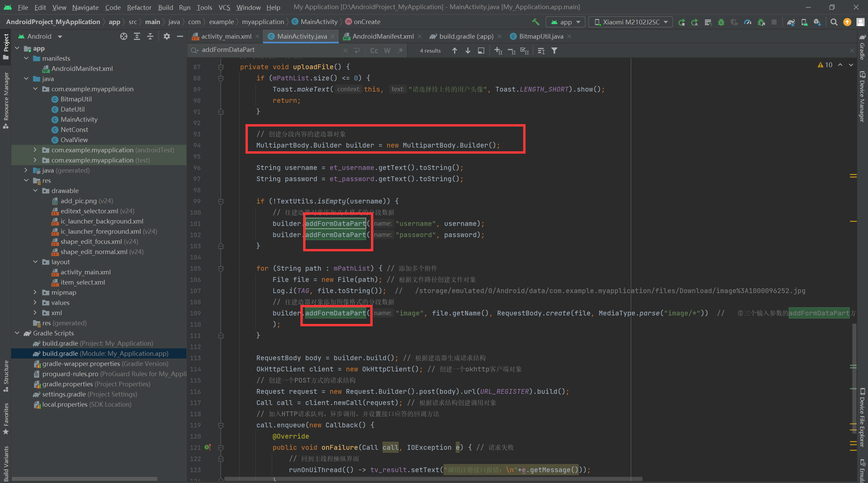Click the Make Project hammer icon
The image size is (868, 483).
click(536, 22)
